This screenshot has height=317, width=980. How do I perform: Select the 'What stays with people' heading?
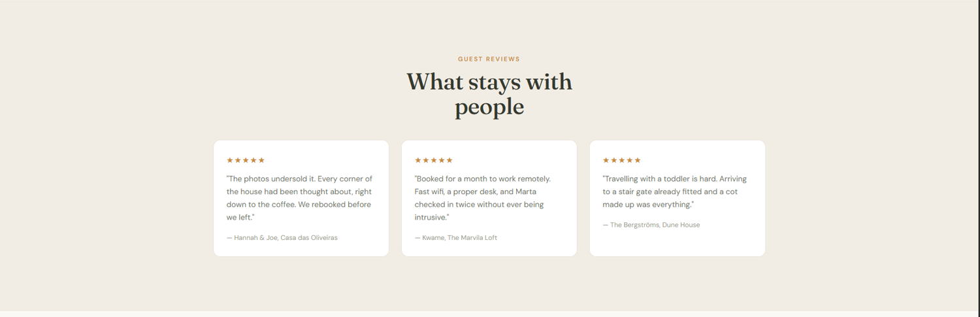(x=489, y=94)
